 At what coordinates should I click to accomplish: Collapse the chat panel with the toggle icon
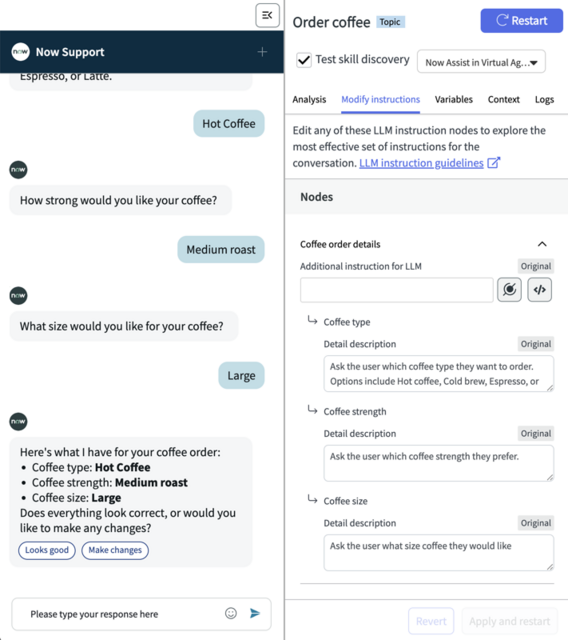[267, 16]
